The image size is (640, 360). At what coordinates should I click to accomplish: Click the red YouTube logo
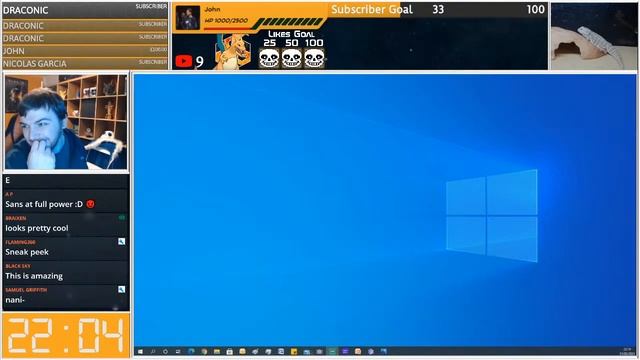coord(184,61)
